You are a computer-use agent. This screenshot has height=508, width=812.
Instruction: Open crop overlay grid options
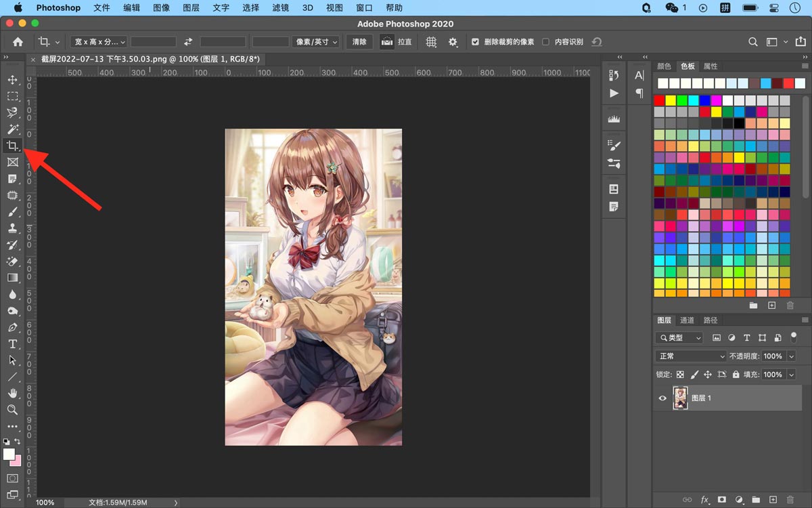(431, 42)
